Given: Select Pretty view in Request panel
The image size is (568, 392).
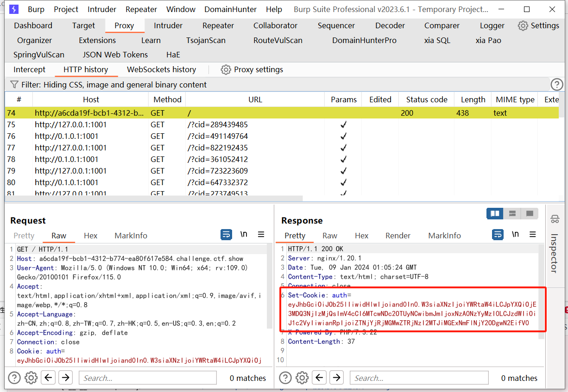Looking at the screenshot, I should click(x=24, y=236).
